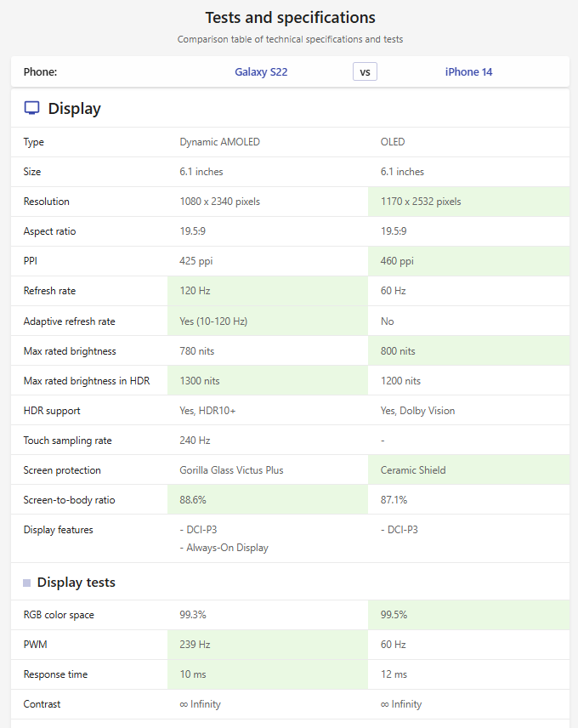Screen dimensions: 578x728
Task: Click the Display tests subheading
Action: coord(76,583)
